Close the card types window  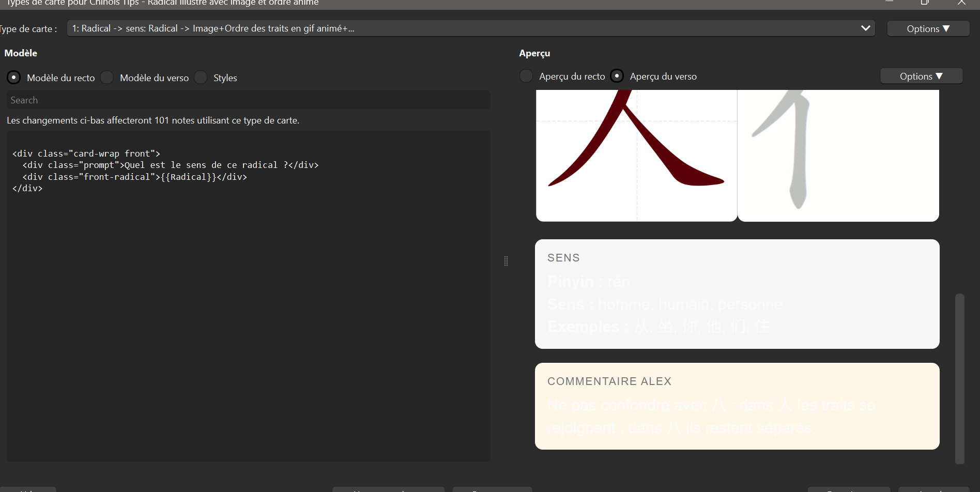click(961, 3)
